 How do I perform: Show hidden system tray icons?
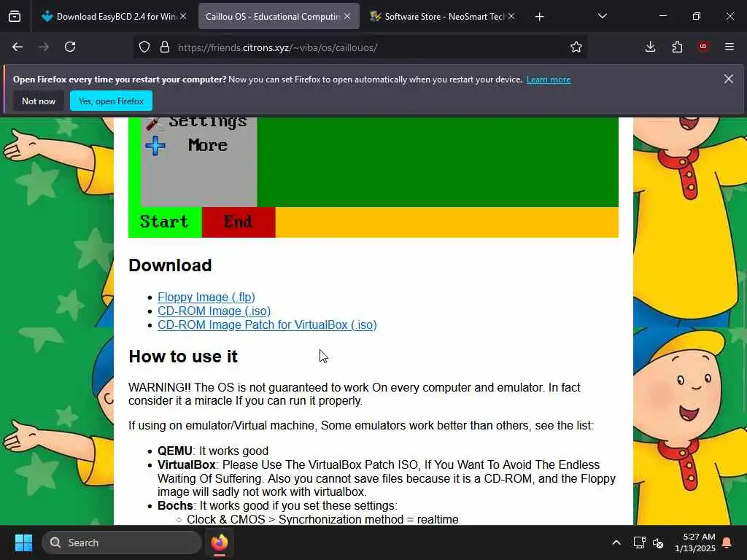[616, 542]
